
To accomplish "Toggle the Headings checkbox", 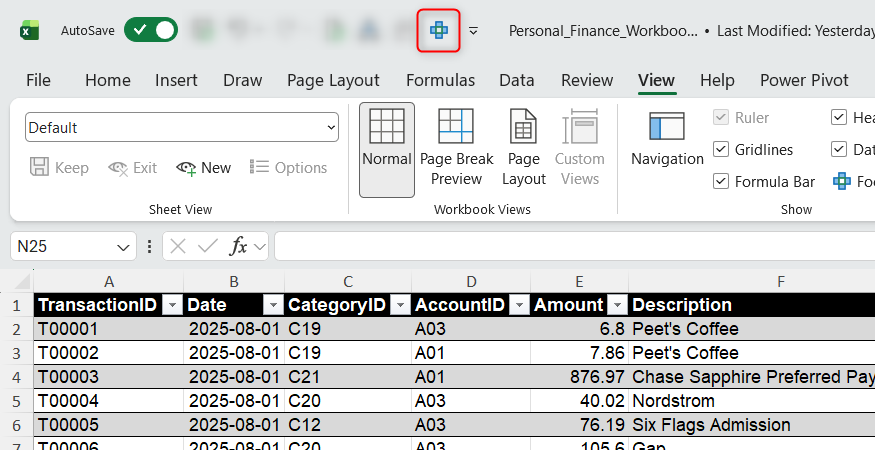I will click(x=839, y=117).
